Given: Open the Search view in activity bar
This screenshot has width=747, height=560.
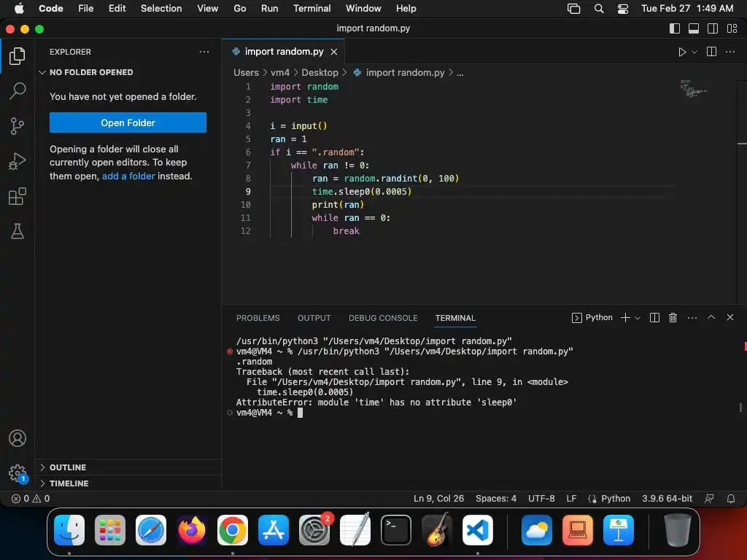Looking at the screenshot, I should coord(18,91).
